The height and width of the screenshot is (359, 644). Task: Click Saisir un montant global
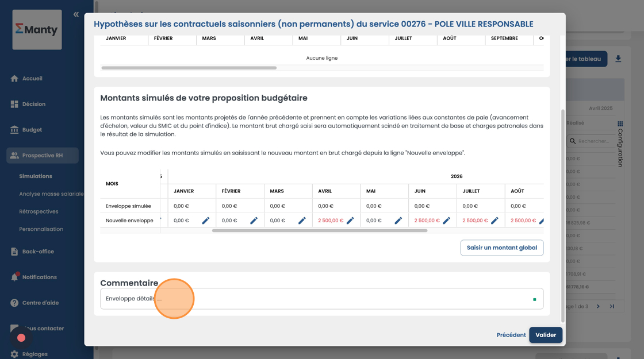point(501,248)
